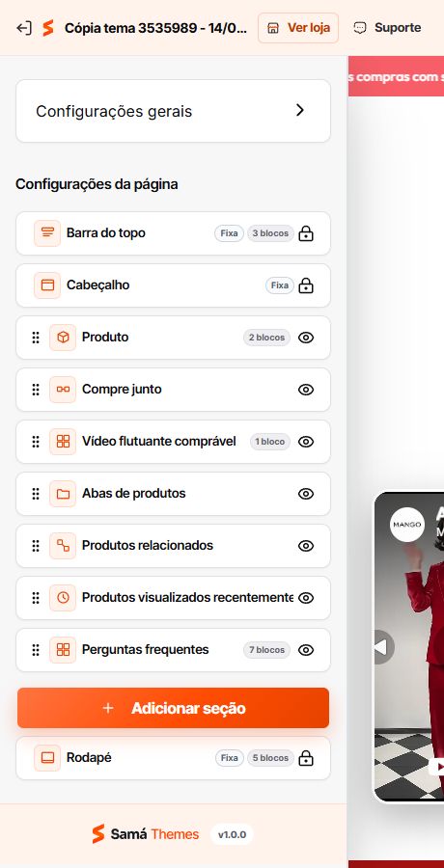This screenshot has height=868, width=444.
Task: Click the exit editor arrow icon
Action: [24, 28]
